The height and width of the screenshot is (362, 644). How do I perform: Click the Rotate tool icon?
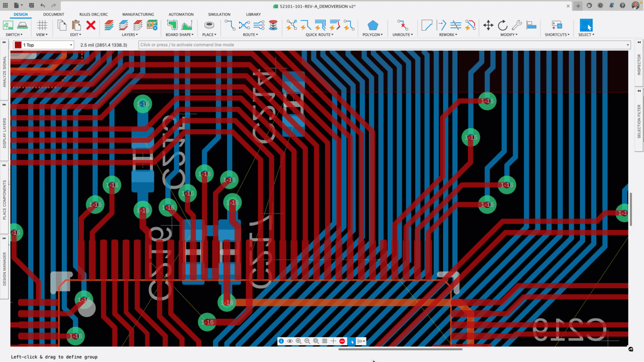(x=502, y=26)
